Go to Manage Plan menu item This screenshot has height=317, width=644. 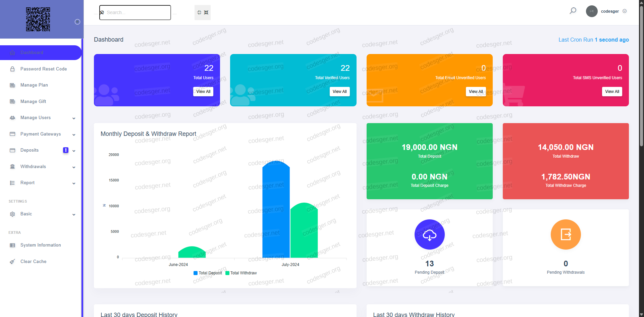tap(34, 85)
